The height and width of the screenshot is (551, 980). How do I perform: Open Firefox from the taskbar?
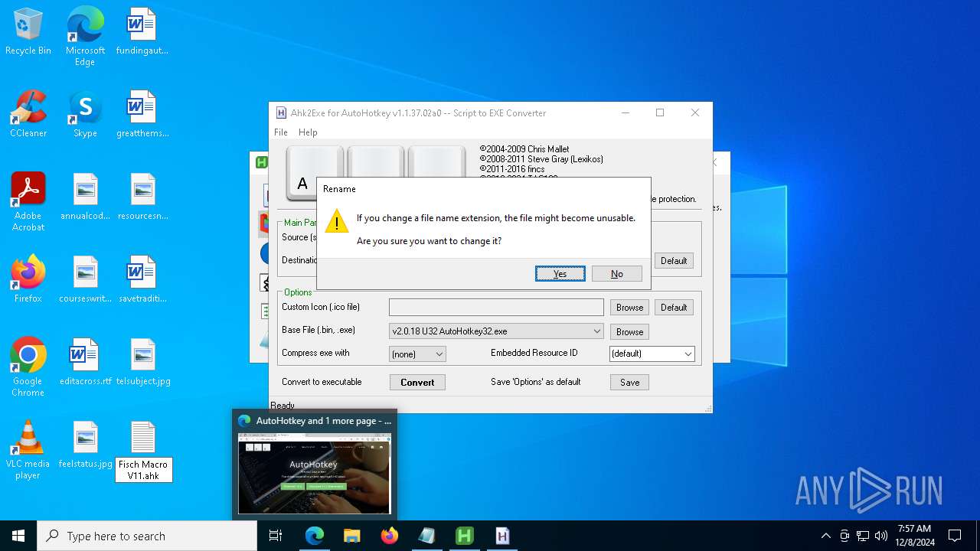click(390, 536)
